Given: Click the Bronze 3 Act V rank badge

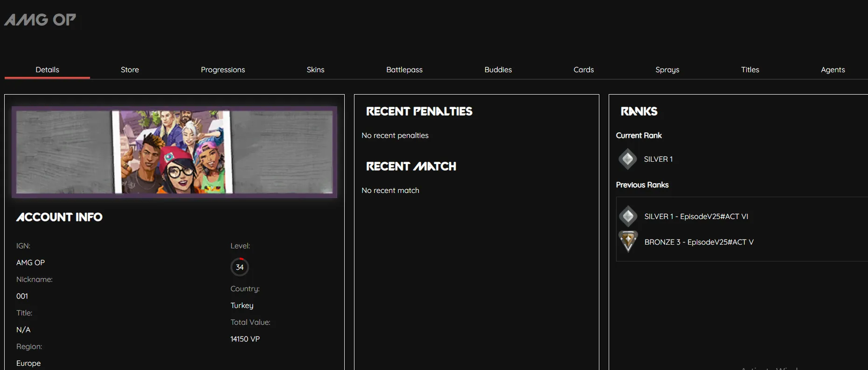Looking at the screenshot, I should pos(628,241).
